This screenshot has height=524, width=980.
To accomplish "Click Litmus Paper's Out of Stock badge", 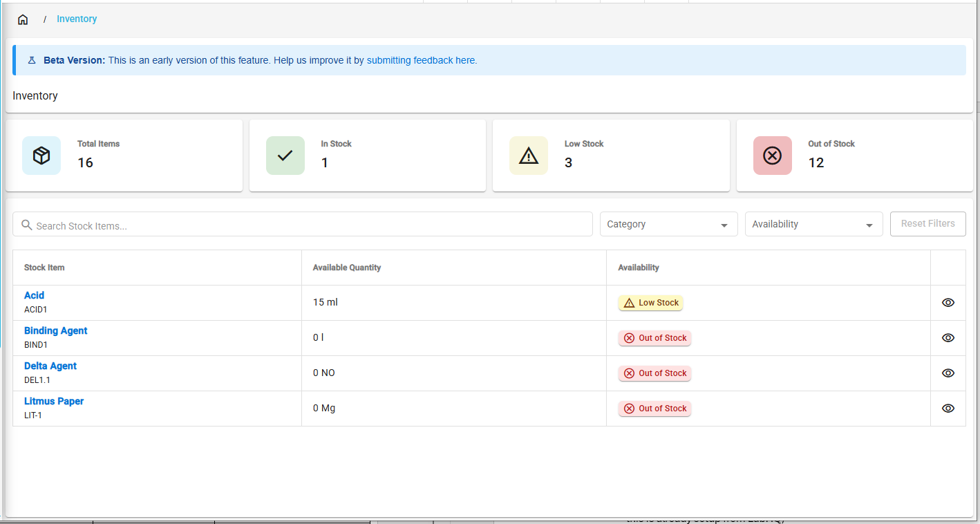I will 654,409.
